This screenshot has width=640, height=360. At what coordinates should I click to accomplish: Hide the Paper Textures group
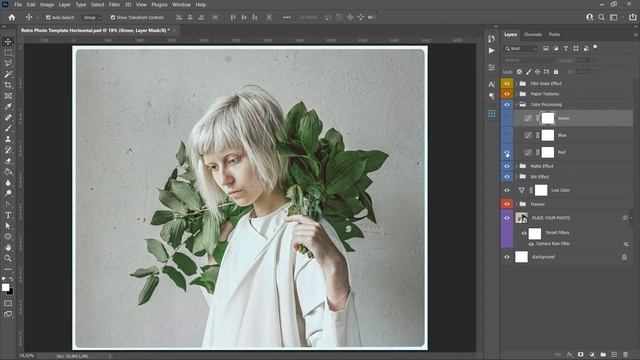507,94
